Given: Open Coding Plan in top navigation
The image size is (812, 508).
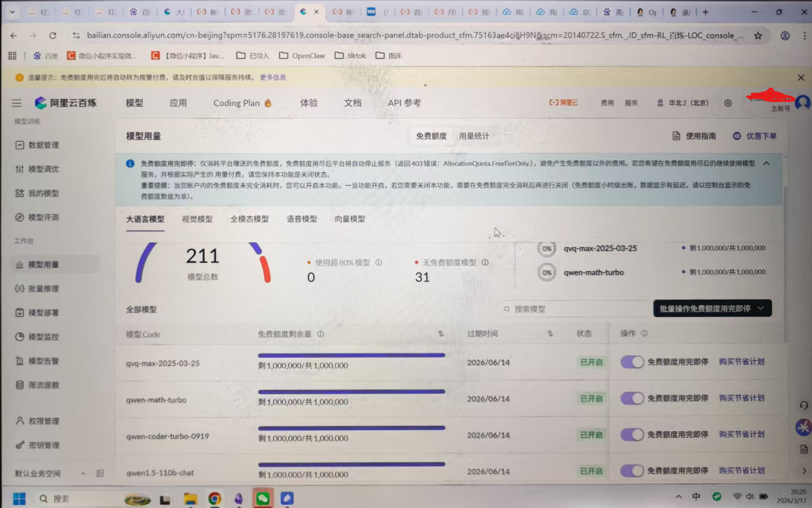Looking at the screenshot, I should (x=242, y=103).
